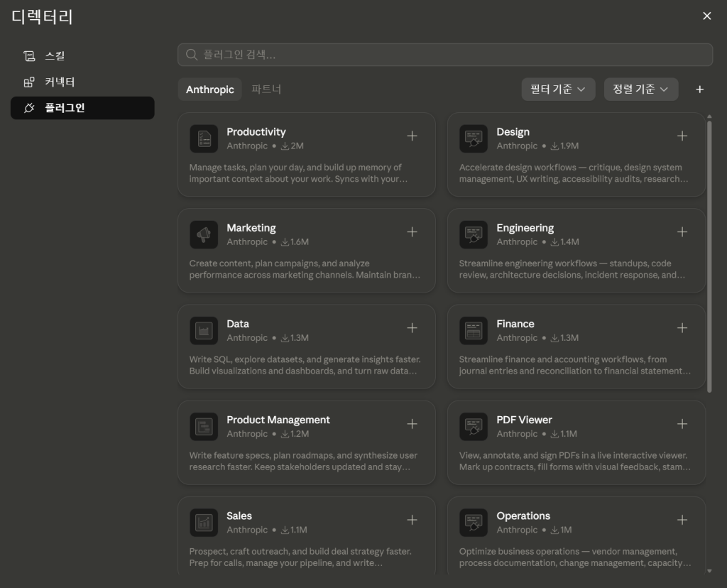This screenshot has width=727, height=588.
Task: Select 플러그인 in the sidebar
Action: click(x=82, y=108)
